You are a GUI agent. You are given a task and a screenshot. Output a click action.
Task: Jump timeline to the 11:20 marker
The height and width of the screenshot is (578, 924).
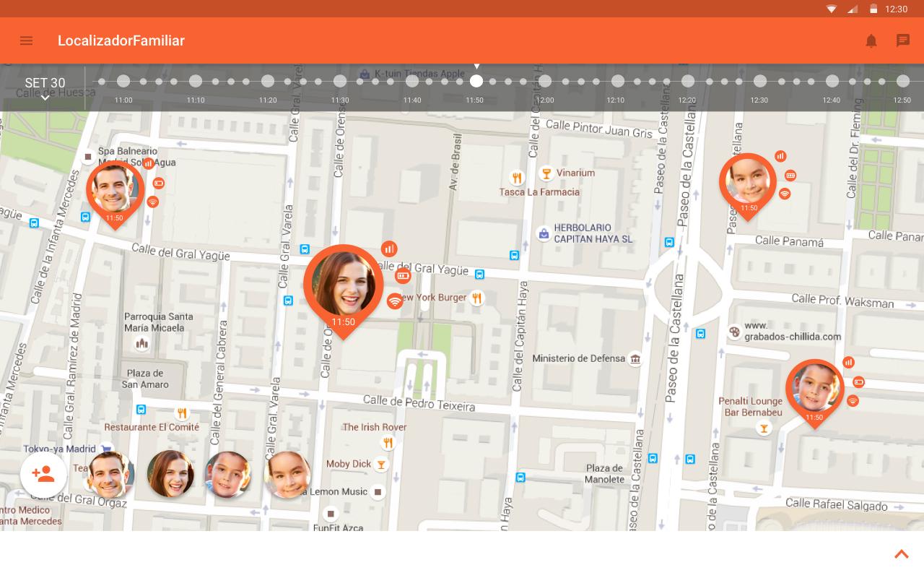[x=268, y=82]
